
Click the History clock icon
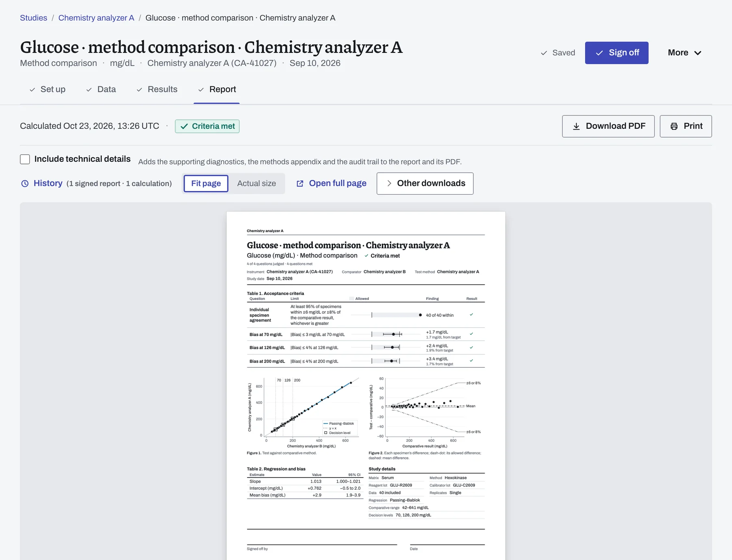pos(25,184)
